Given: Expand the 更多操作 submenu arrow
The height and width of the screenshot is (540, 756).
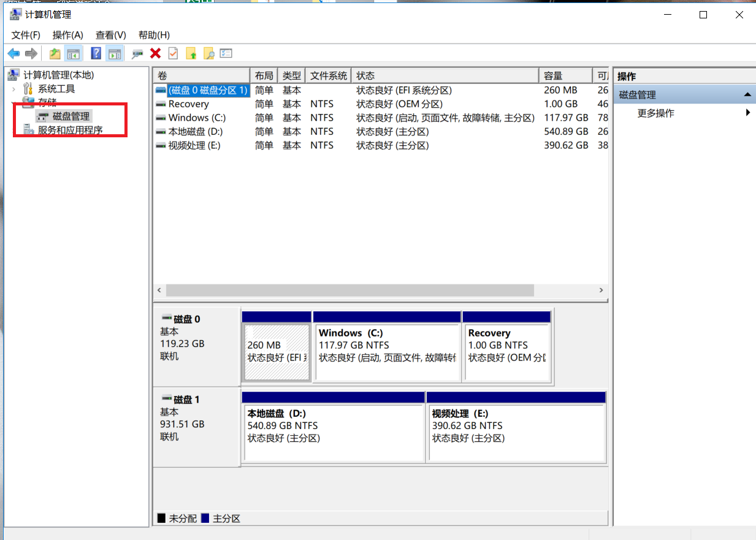Looking at the screenshot, I should point(748,113).
